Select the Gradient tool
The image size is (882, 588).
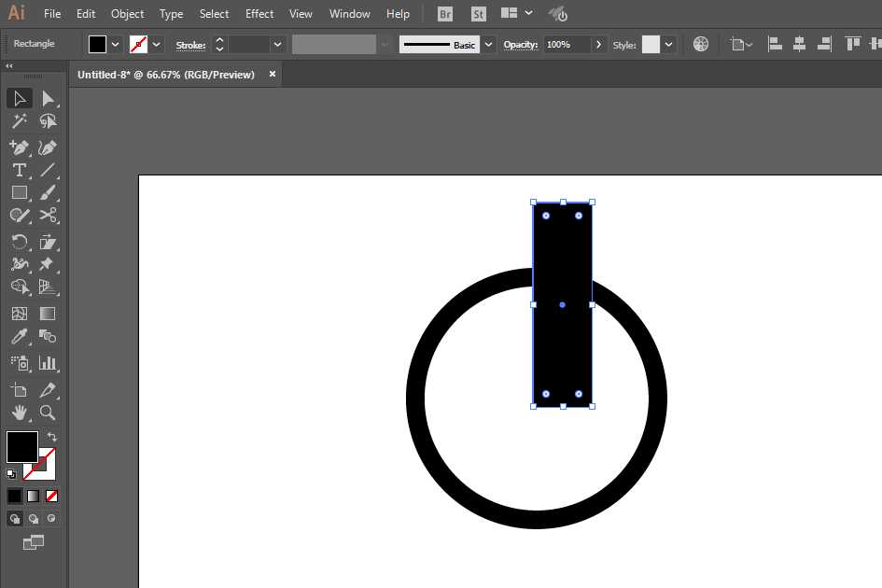click(47, 313)
